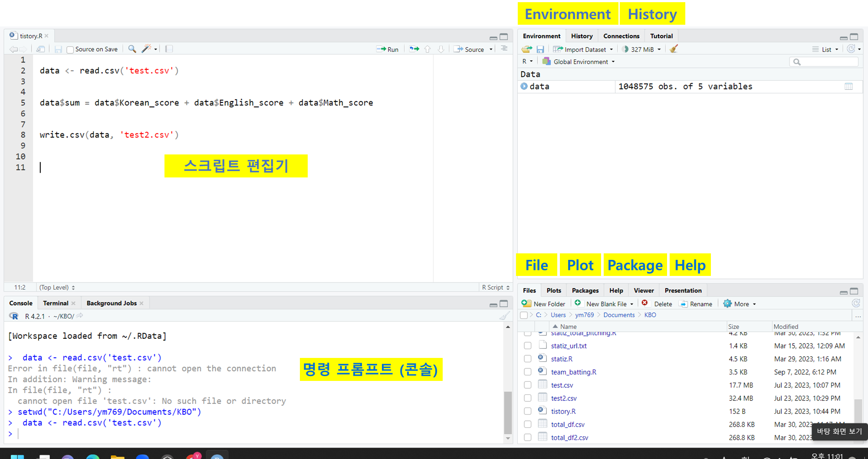Open the Source button's dropdown arrow

tap(491, 49)
